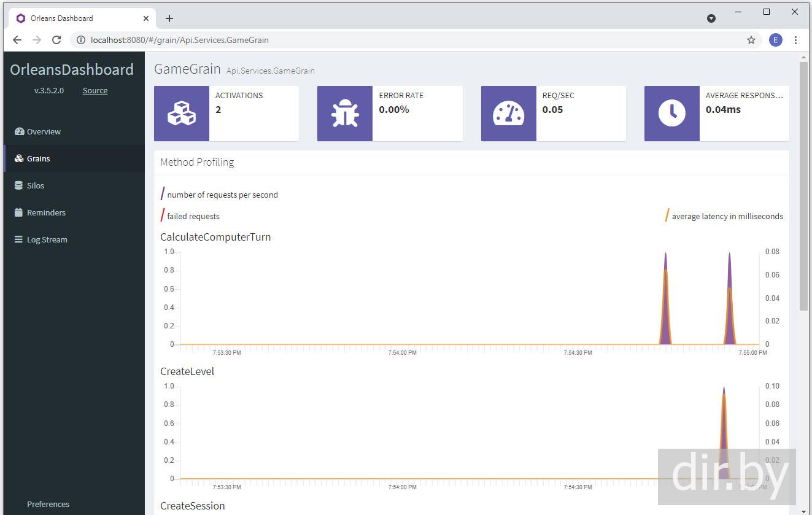Close the Orleans Dashboard tab
Viewport: 812px width, 515px height.
[146, 18]
